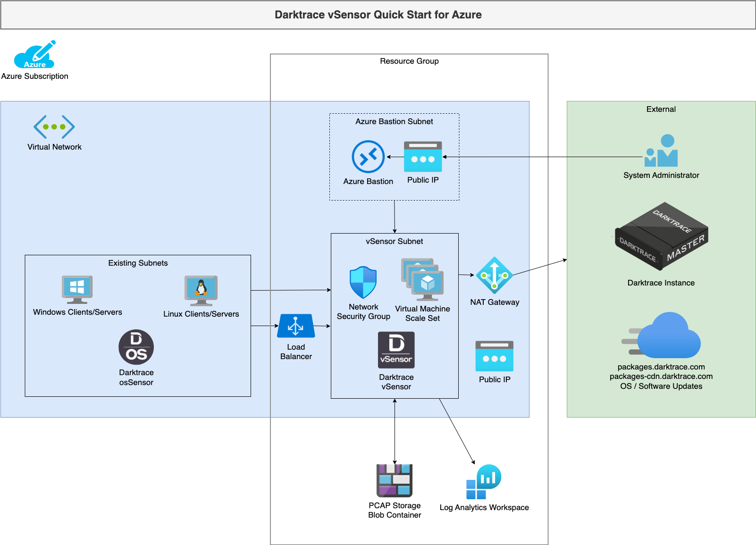756x545 pixels.
Task: Select the Public IP icon in Bastion Subnet
Action: click(423, 157)
